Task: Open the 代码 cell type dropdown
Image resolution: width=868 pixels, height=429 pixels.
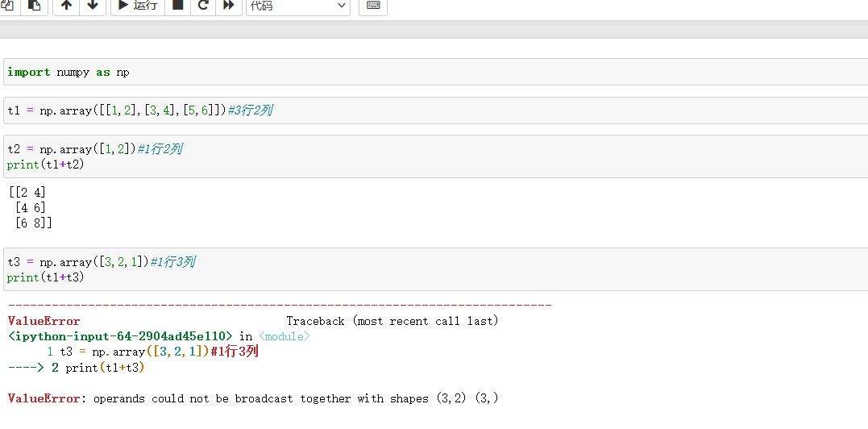Action: click(298, 6)
